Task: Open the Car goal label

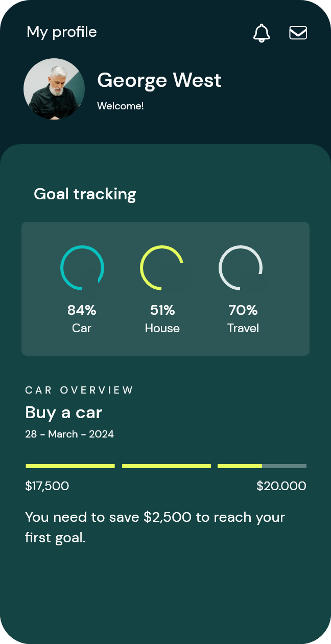Action: (82, 328)
